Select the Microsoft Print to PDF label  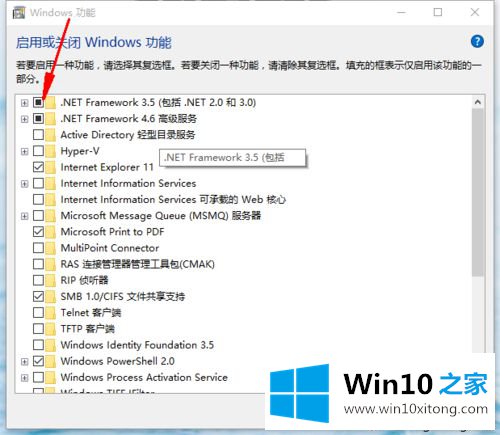pos(112,232)
